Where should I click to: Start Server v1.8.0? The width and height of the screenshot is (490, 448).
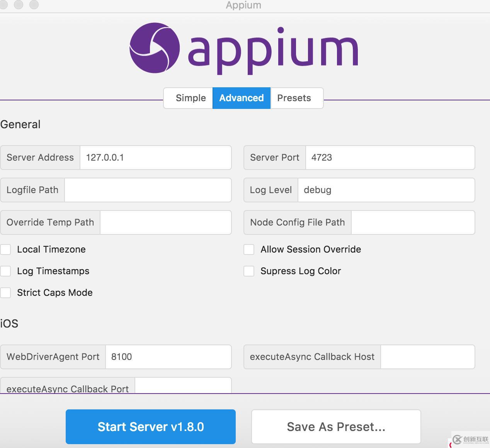[151, 427]
